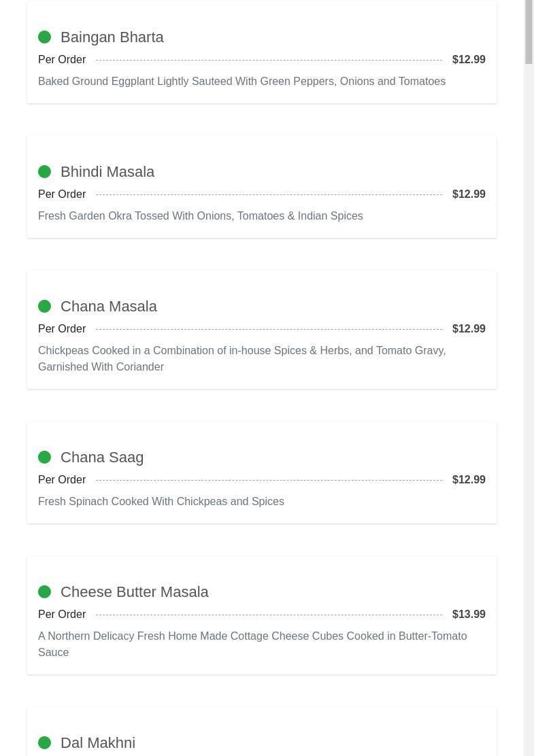Viewport: 534px width, 756px height.
Task: Click green veg icon beside Chana Masala
Action: coord(45,307)
